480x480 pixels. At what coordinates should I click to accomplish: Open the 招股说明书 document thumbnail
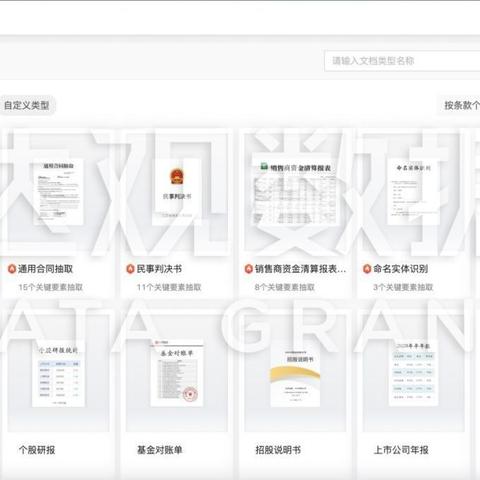tap(295, 377)
